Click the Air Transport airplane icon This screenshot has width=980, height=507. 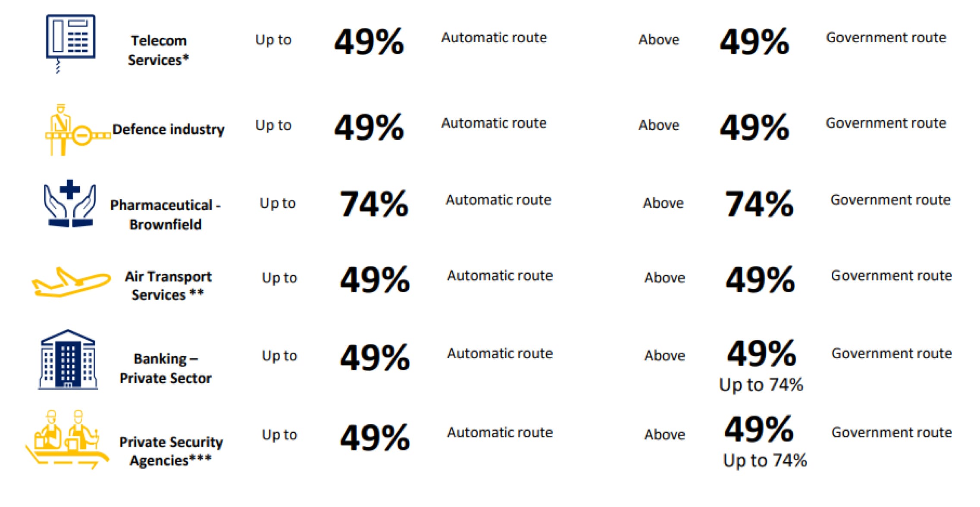[x=71, y=282]
